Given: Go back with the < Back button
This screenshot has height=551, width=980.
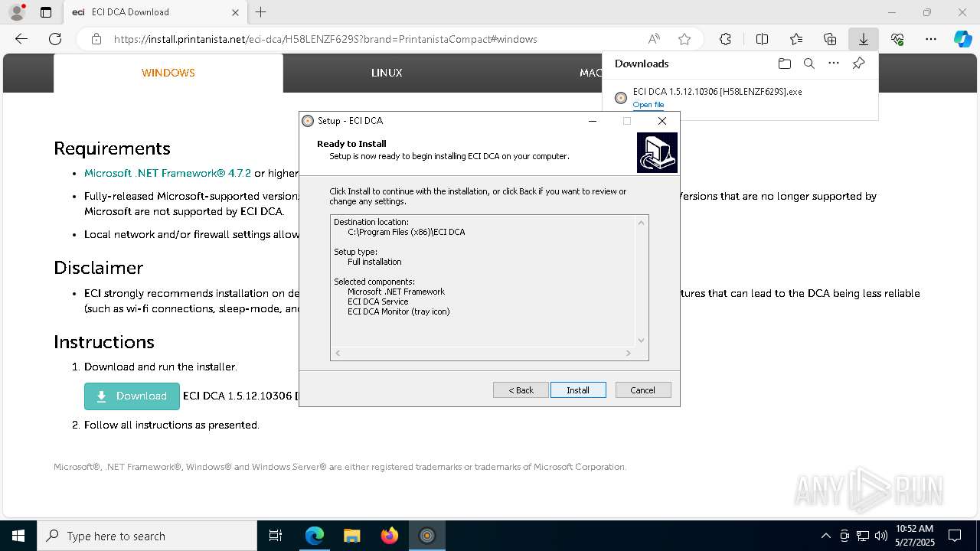Looking at the screenshot, I should coord(521,390).
